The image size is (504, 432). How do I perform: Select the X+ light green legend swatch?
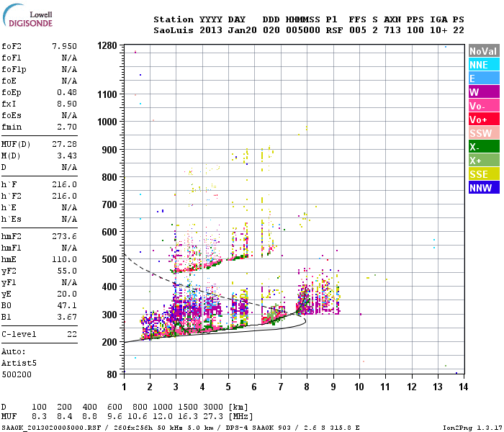[484, 160]
